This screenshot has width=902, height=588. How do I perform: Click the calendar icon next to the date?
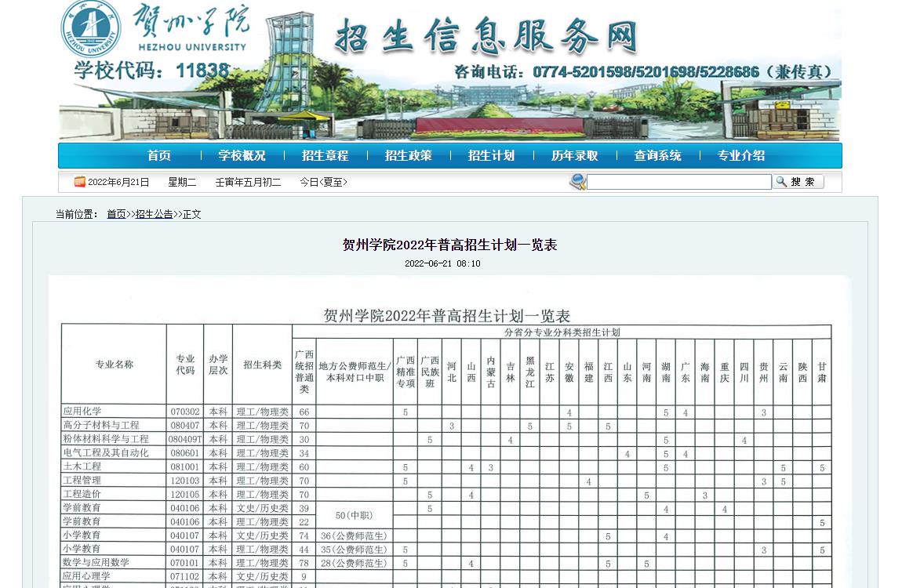(x=79, y=182)
